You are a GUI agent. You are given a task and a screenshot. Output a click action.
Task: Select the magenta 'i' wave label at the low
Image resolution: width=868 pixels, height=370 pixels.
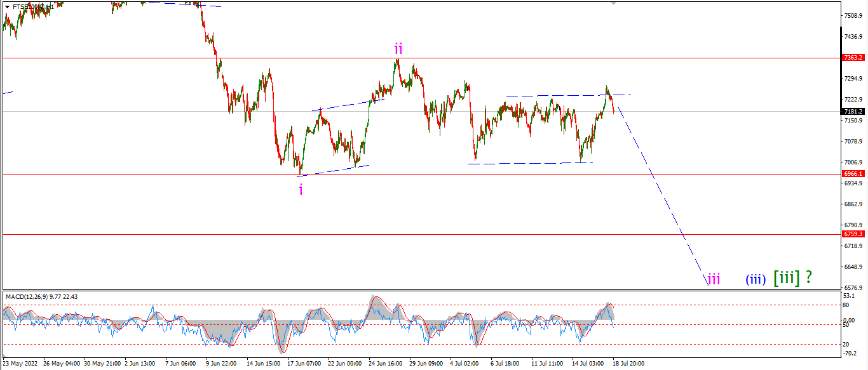(301, 188)
